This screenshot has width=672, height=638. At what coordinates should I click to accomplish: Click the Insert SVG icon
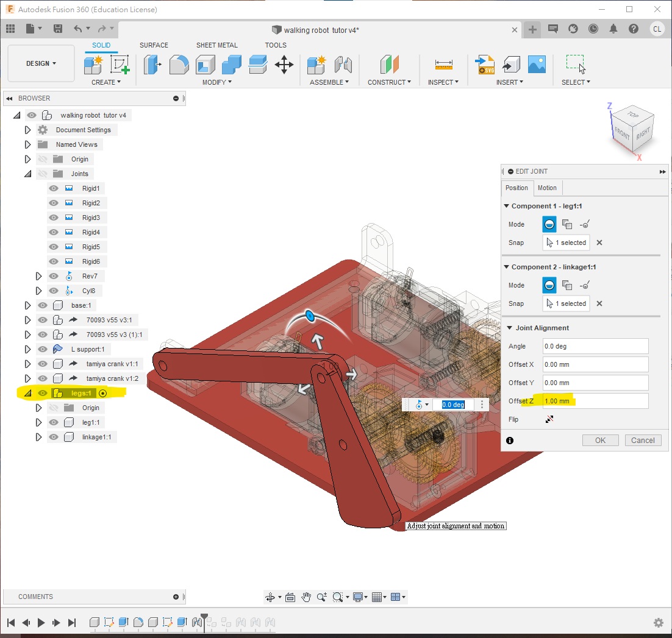486,64
